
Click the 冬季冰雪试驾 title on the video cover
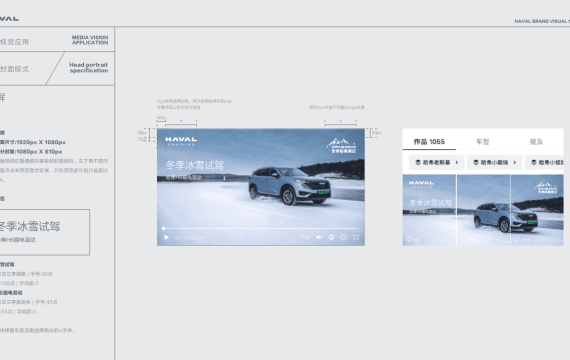coord(194,165)
